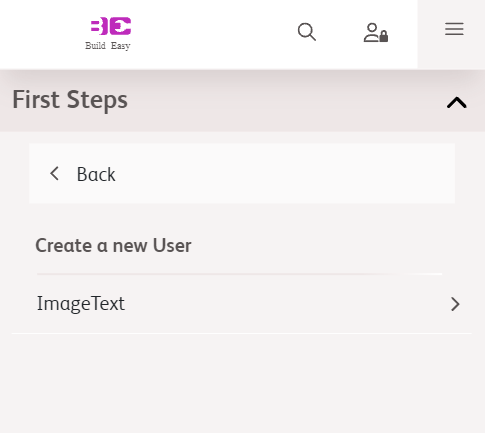Click the empty area below ImageText
The width and height of the screenshot is (485, 433).
point(242,383)
